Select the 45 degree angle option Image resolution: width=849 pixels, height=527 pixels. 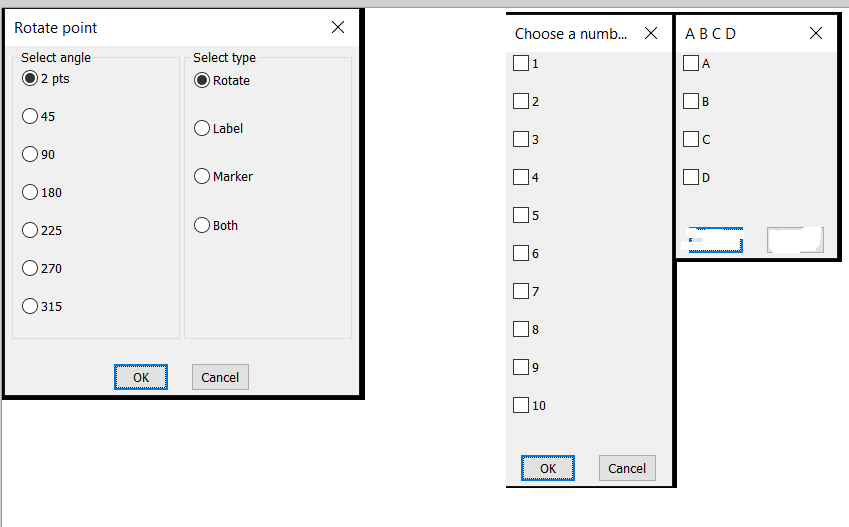click(30, 116)
